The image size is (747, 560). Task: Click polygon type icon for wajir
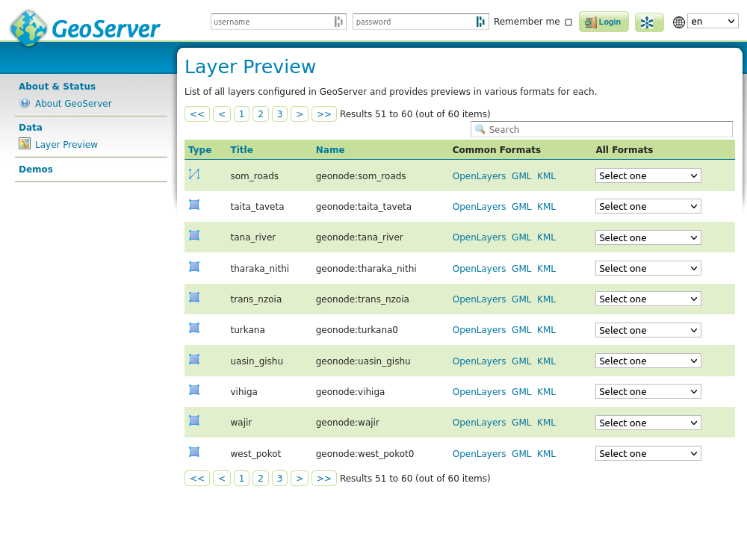(194, 420)
